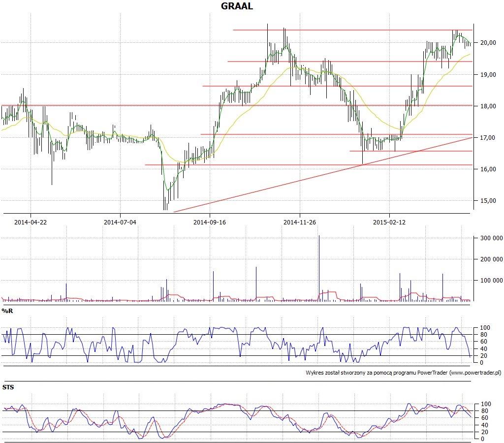Click the %R indicator label
This screenshot has width=504, height=443.
point(7,311)
